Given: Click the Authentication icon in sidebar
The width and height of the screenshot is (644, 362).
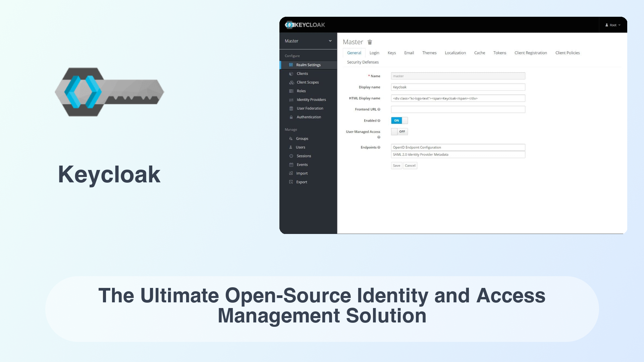Looking at the screenshot, I should 290,117.
